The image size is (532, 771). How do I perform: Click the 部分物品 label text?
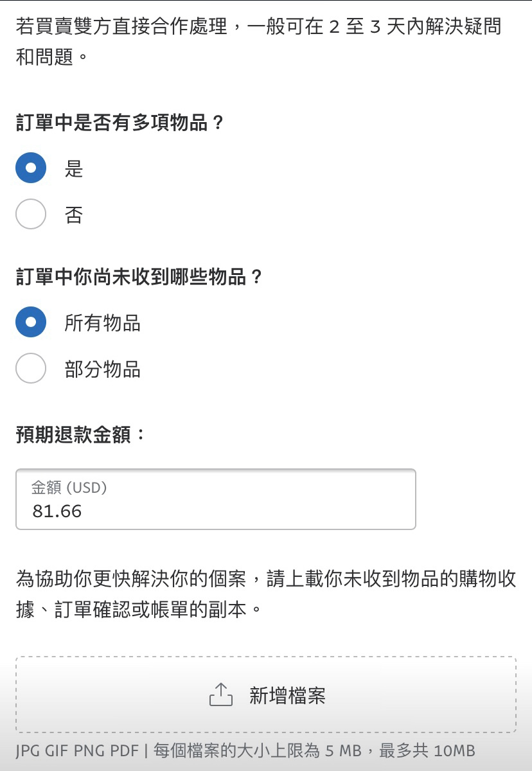tap(103, 369)
